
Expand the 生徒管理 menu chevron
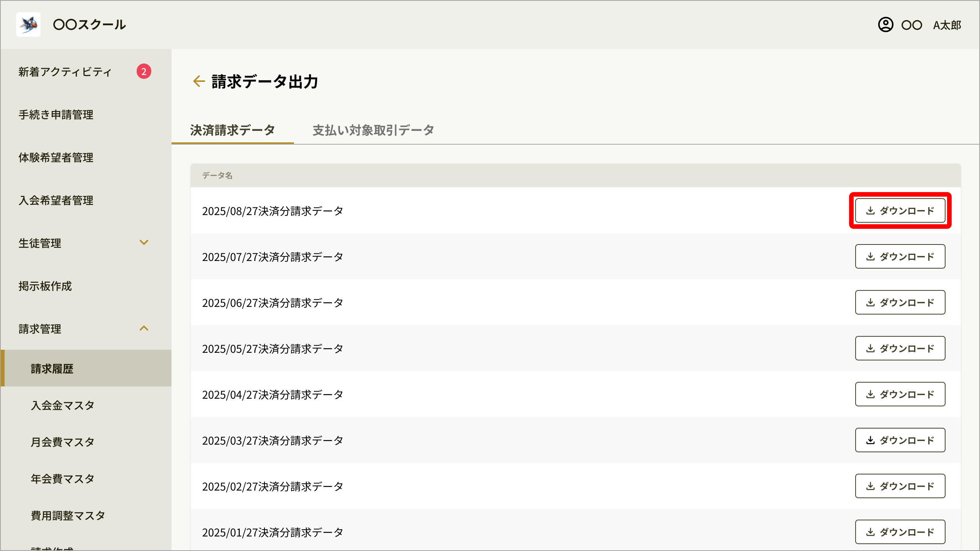(144, 243)
